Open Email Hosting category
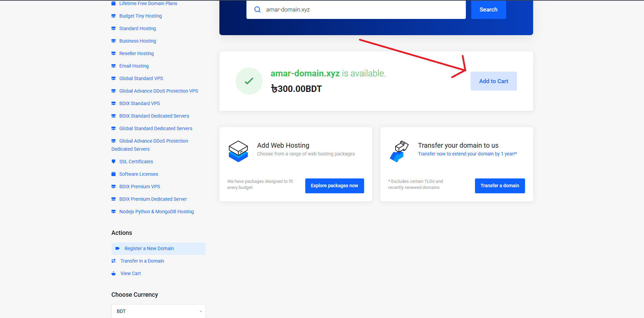Viewport: 644px width, 318px height. point(134,66)
